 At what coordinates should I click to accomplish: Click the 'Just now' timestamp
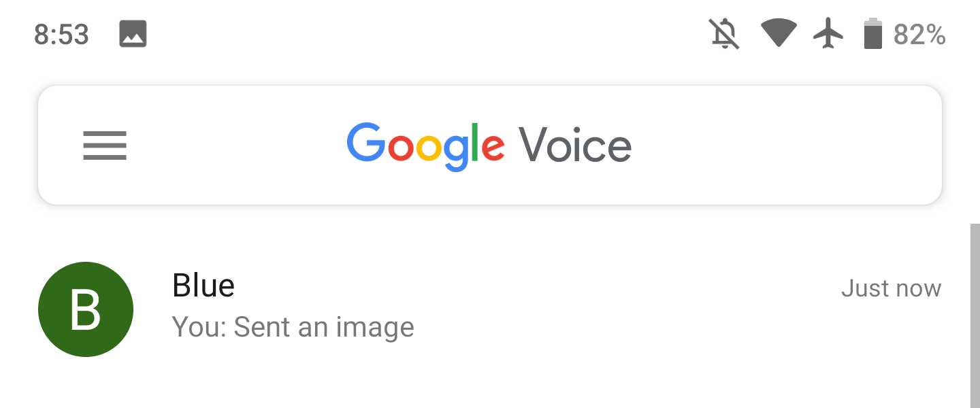892,288
